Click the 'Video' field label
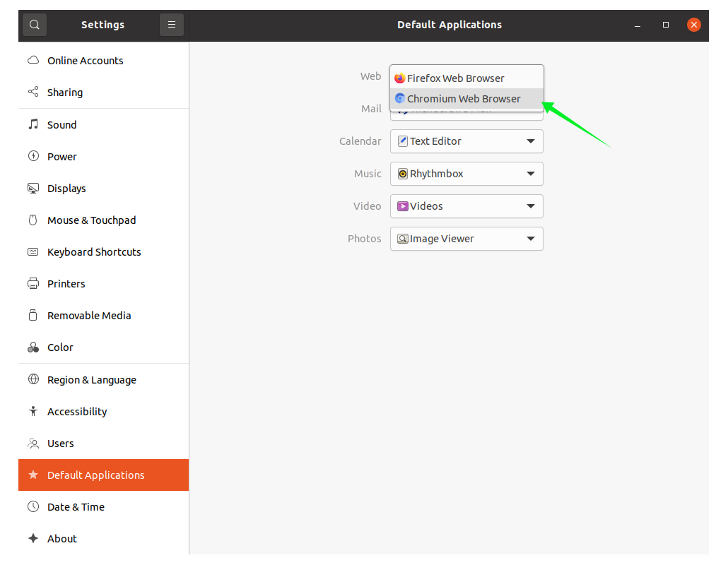 point(368,206)
